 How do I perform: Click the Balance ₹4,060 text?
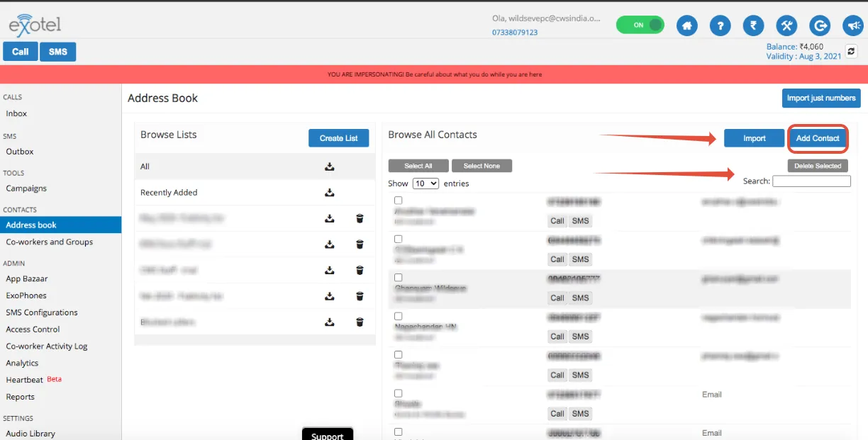795,47
